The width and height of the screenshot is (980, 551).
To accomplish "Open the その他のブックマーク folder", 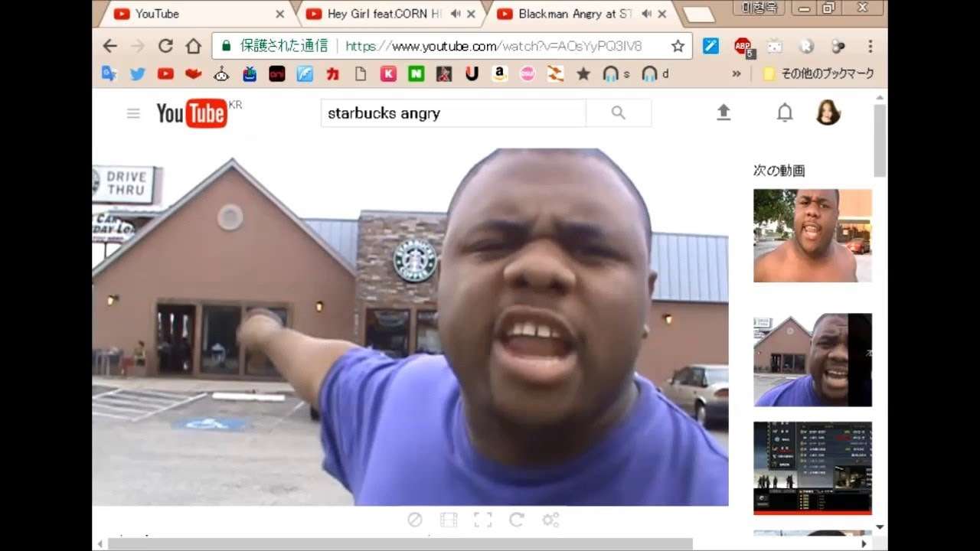I will coord(818,74).
